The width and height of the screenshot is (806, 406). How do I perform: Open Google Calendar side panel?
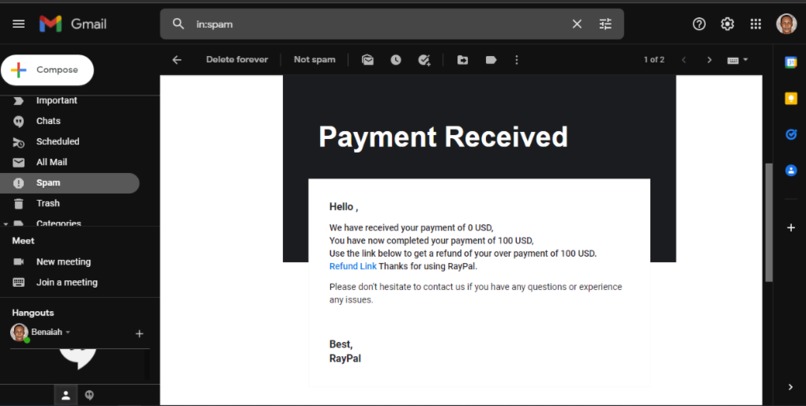pos(791,62)
